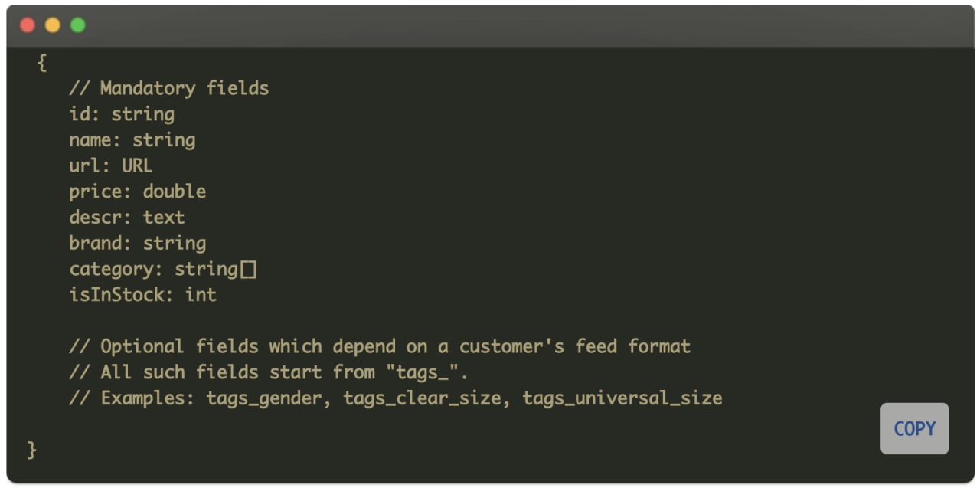Click the red close window dot
The image size is (980, 488).
[28, 25]
